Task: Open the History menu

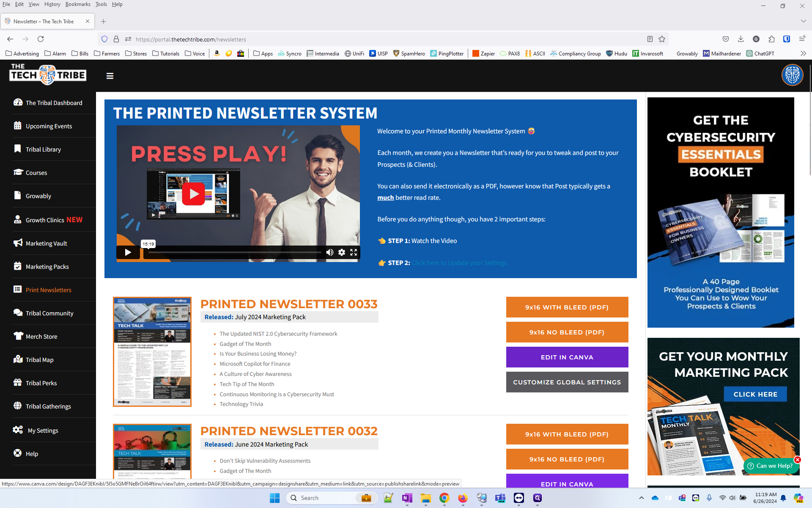Action: point(52,4)
